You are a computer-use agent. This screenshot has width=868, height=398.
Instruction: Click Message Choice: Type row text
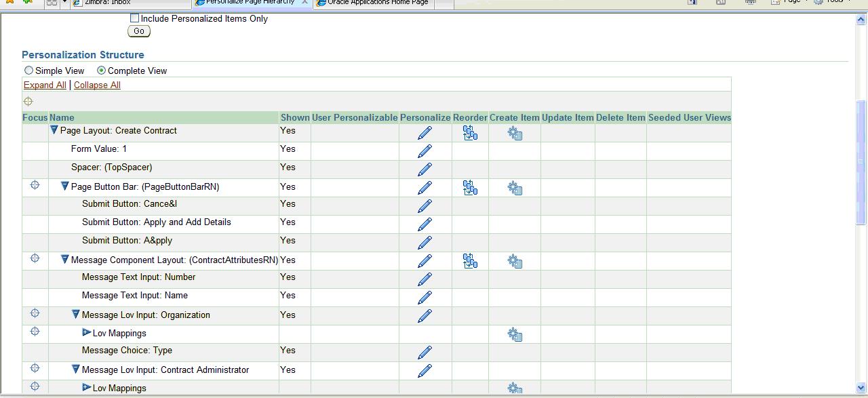[x=127, y=351]
